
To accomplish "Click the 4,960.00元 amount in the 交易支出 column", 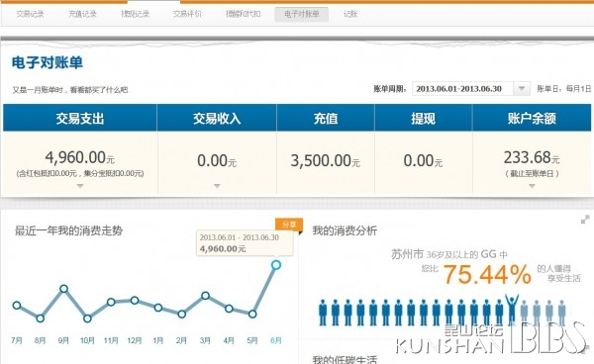I will 79,157.
